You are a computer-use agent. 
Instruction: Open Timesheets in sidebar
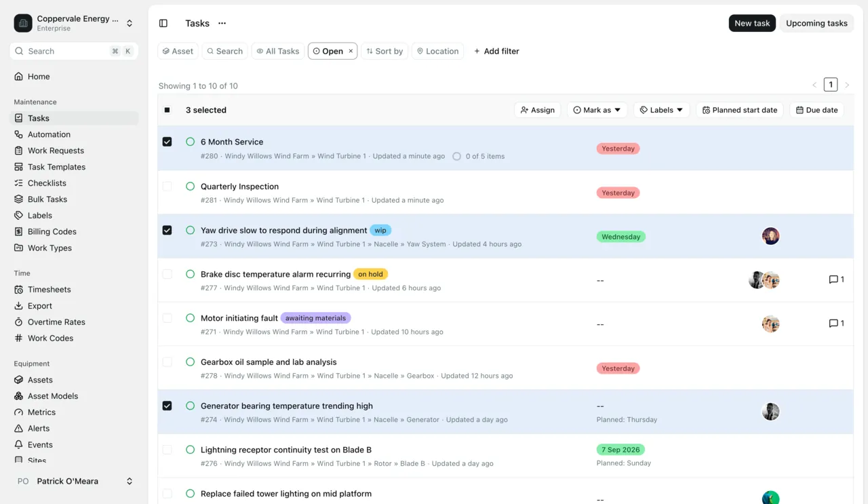[75, 290]
